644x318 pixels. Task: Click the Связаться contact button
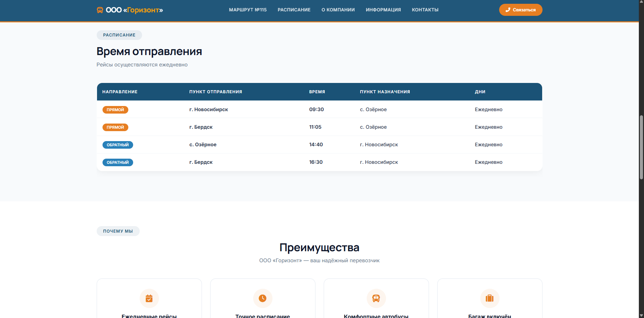click(520, 10)
